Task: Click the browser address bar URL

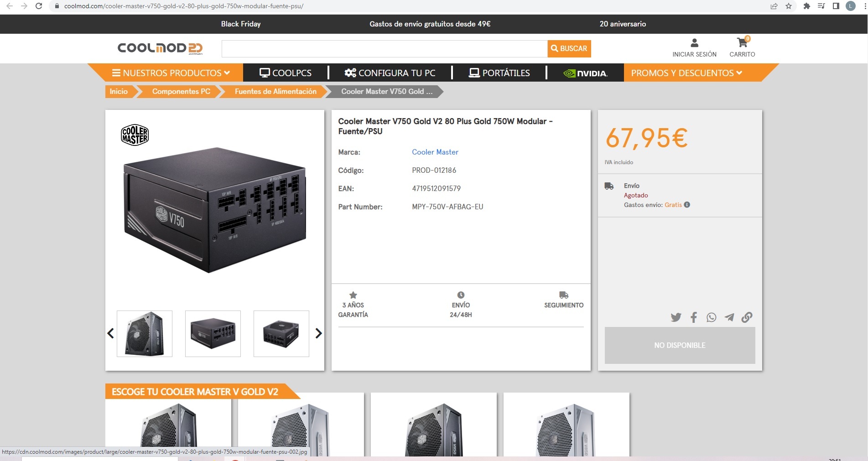Action: 184,6
